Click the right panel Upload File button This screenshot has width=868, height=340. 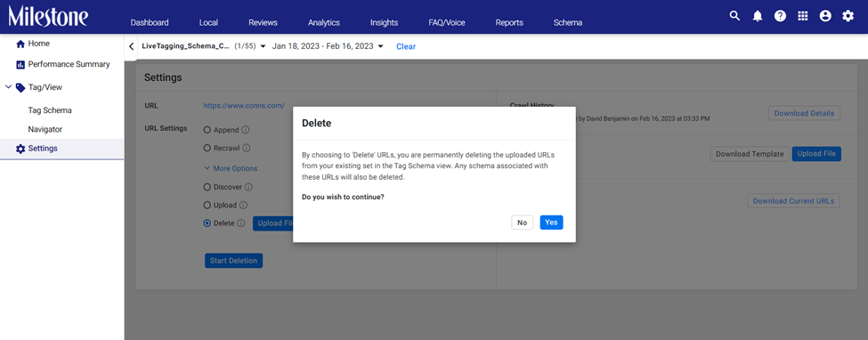pyautogui.click(x=816, y=154)
